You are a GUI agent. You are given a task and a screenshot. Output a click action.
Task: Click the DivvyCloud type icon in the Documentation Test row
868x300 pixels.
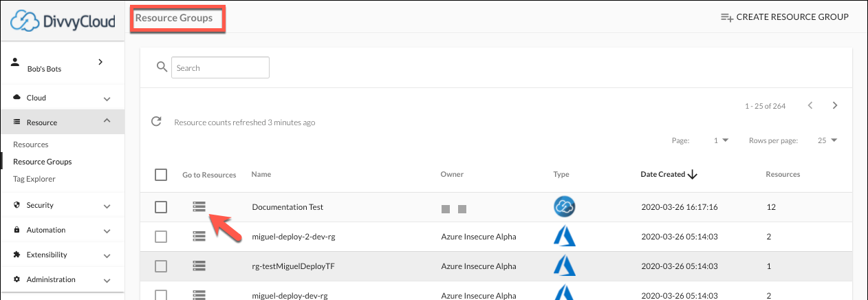click(x=564, y=206)
